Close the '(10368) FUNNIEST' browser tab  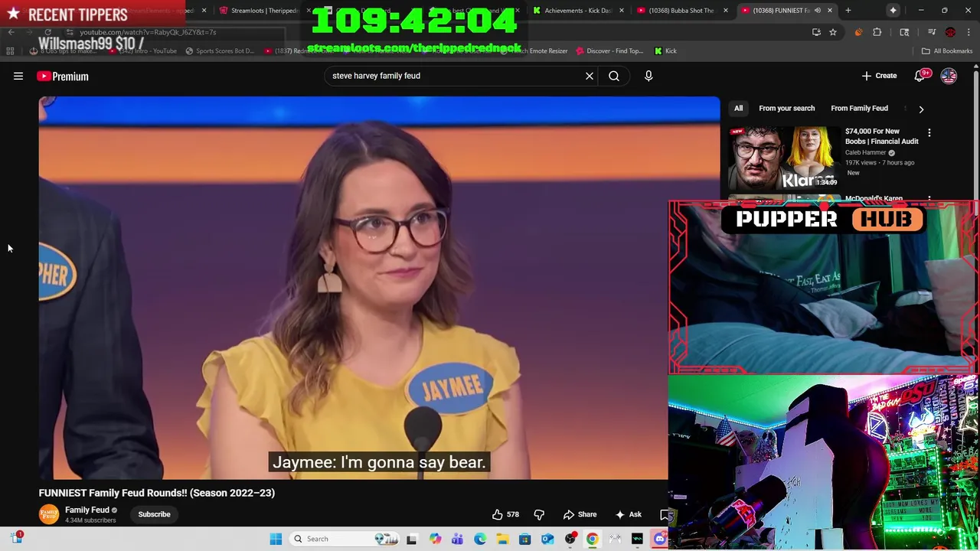click(830, 11)
